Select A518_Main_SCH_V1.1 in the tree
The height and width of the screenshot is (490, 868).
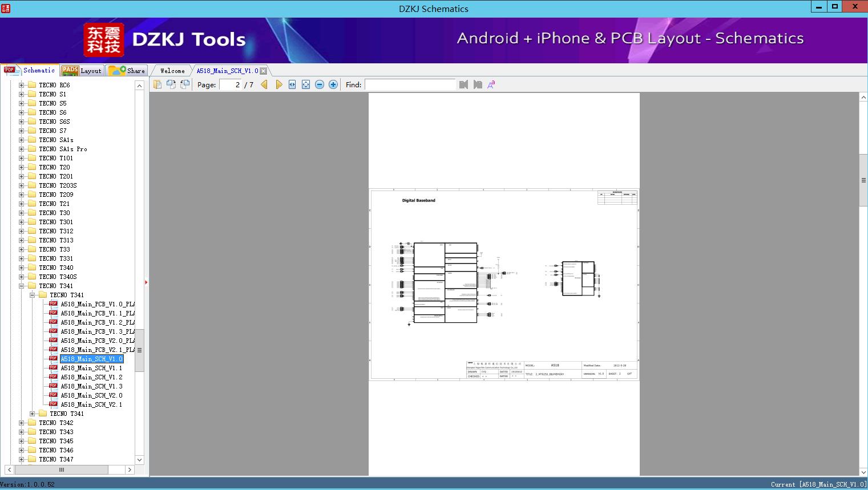click(91, 368)
